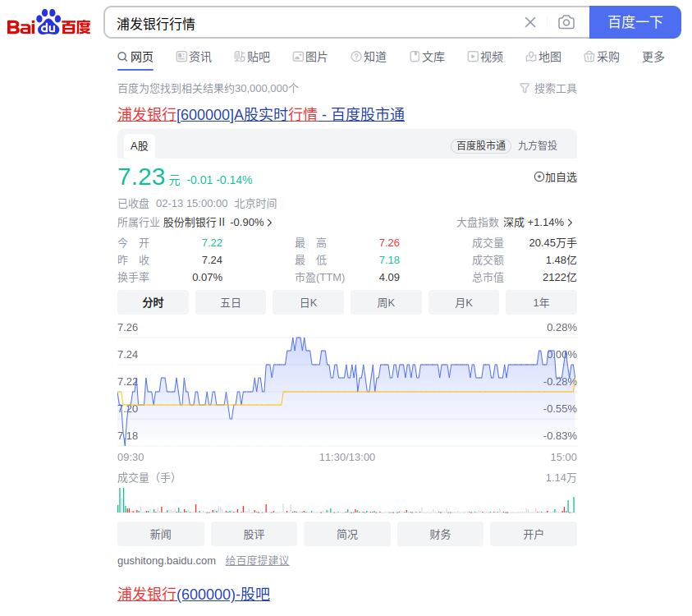This screenshot has width=692, height=616.
Task: Select the 网页 tab
Action: coord(135,57)
